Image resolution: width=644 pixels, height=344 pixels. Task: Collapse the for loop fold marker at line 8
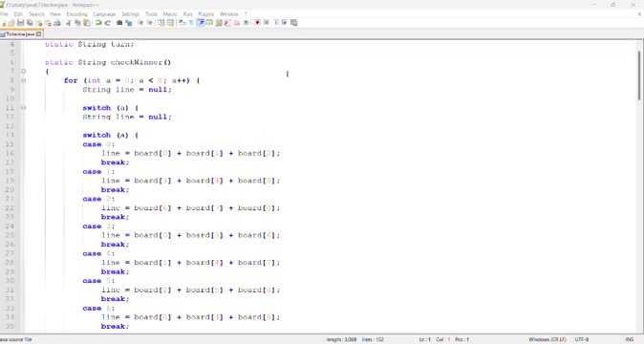click(24, 80)
